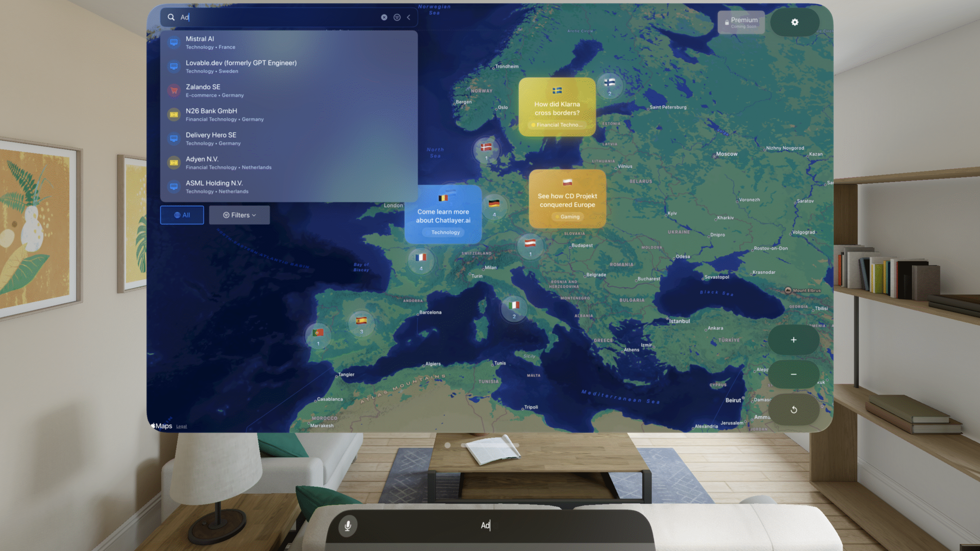
Task: Click ASML Holding technology icon
Action: (x=174, y=187)
